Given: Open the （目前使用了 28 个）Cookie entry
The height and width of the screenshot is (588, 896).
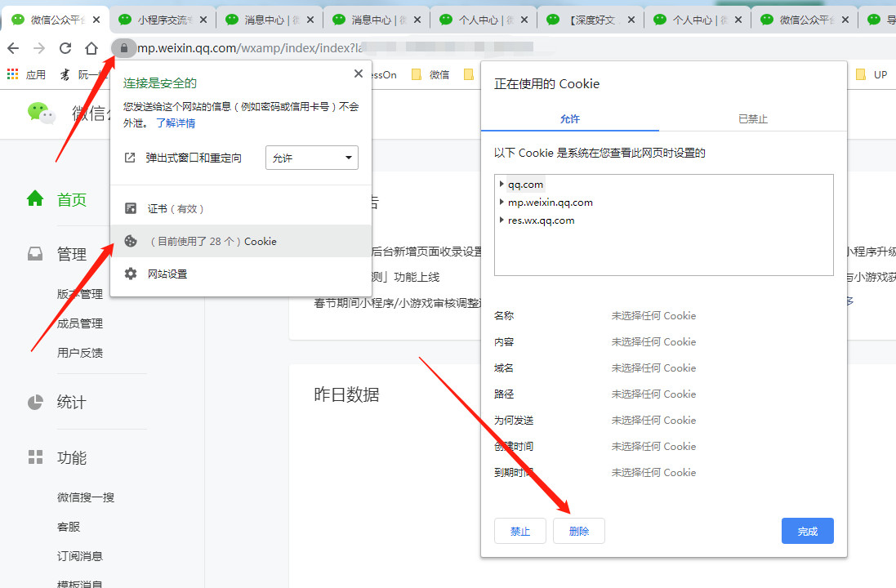Looking at the screenshot, I should [x=241, y=241].
